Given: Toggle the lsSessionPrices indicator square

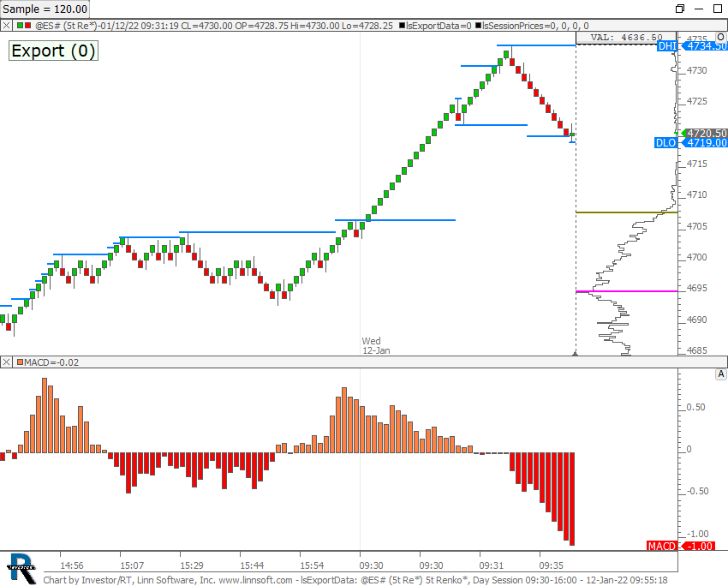Looking at the screenshot, I should pyautogui.click(x=480, y=26).
